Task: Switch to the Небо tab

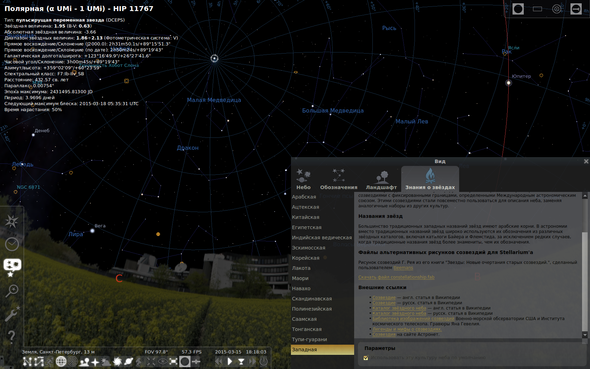Action: pos(303,179)
